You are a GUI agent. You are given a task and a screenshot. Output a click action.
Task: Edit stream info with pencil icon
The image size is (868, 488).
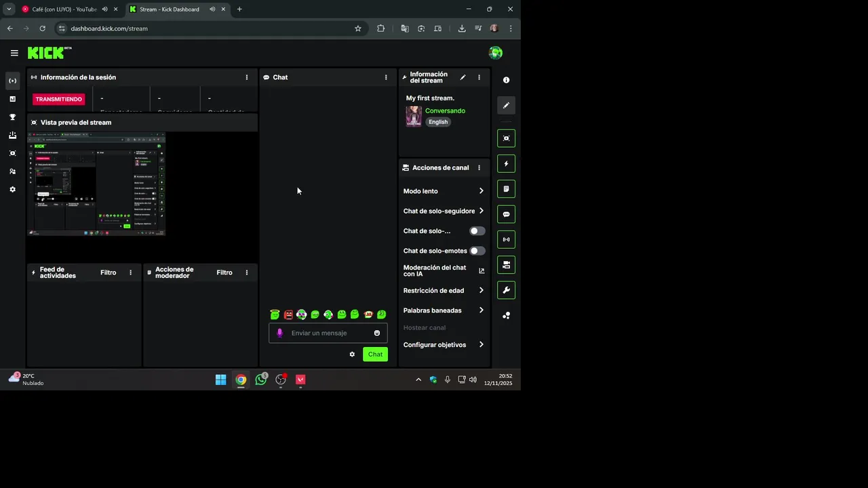tap(462, 77)
